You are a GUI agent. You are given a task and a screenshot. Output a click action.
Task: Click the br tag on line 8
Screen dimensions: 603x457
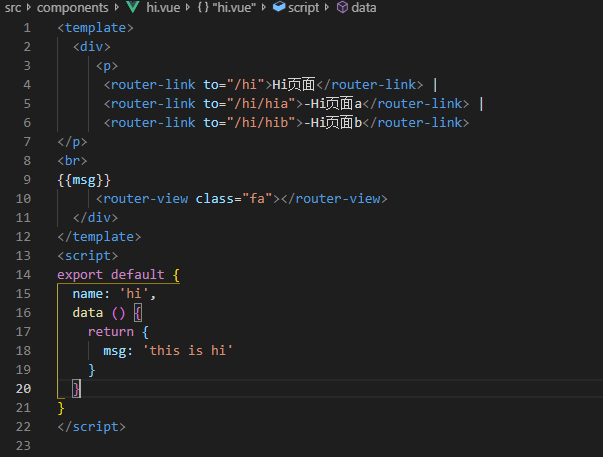pos(72,160)
